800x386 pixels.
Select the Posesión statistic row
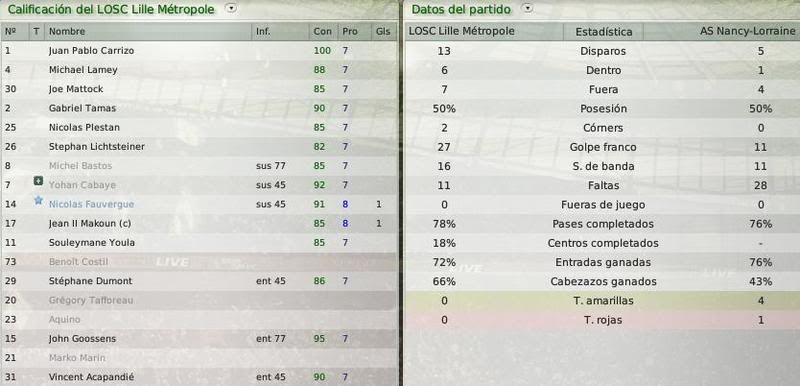pos(602,108)
